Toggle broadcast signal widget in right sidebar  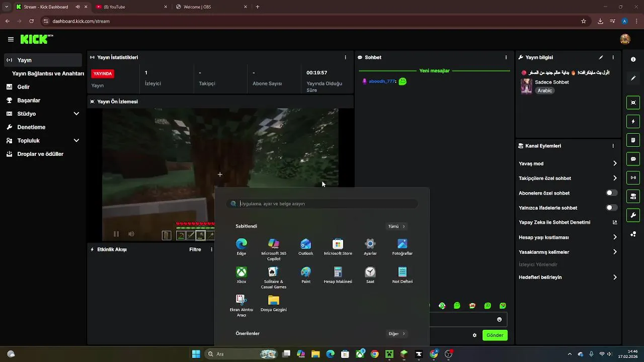point(633,177)
